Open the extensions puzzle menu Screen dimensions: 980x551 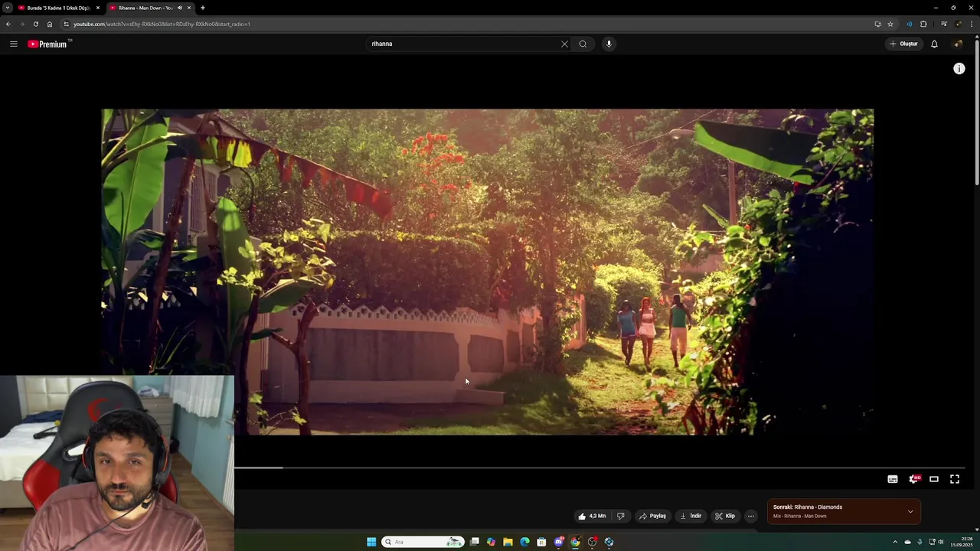[x=923, y=24]
